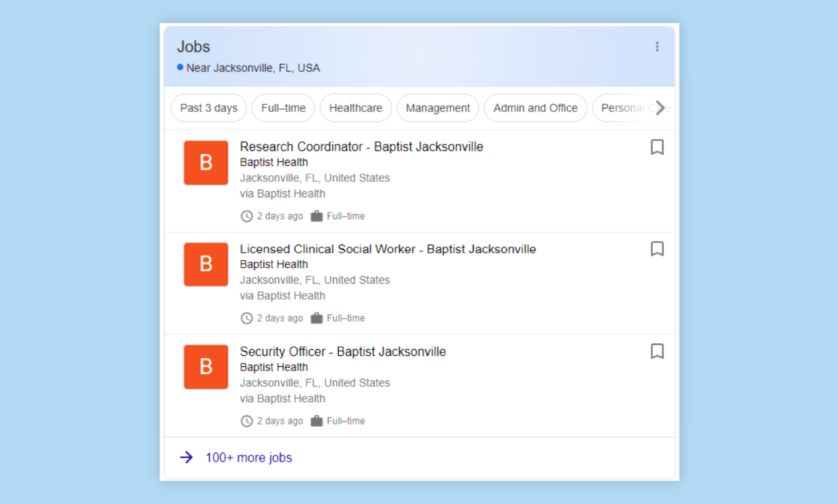Screen dimensions: 838x504
Task: Click Full–time label on Research Coordinator job
Action: (x=346, y=216)
